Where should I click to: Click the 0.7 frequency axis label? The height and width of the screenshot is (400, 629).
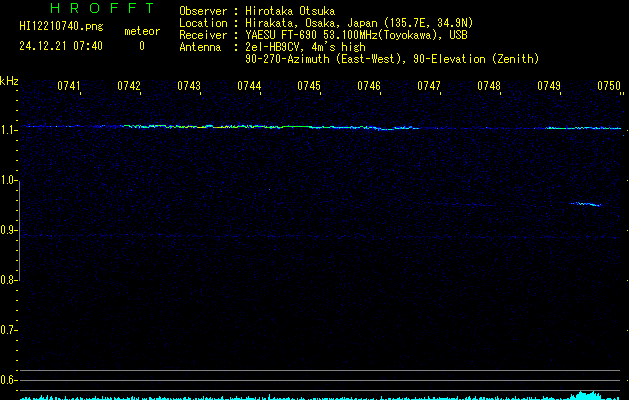(8, 330)
